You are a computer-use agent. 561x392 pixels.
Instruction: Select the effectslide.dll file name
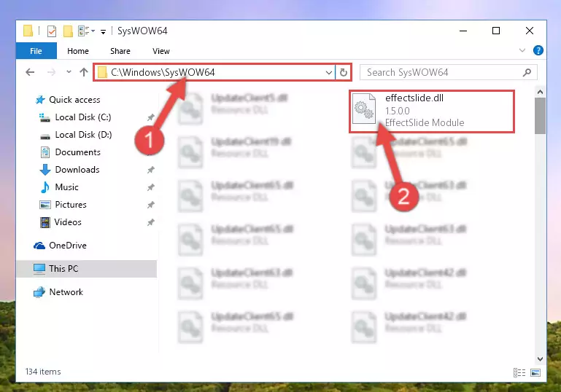[x=414, y=98]
